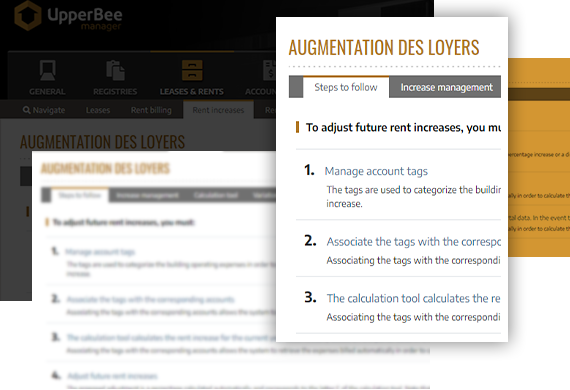Open step 2 Associate the tags link in popup
Viewport: 570px width, 390px height.
(413, 242)
